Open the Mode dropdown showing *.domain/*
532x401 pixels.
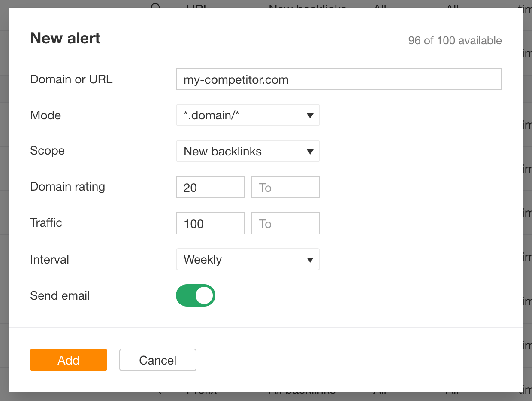tap(248, 115)
